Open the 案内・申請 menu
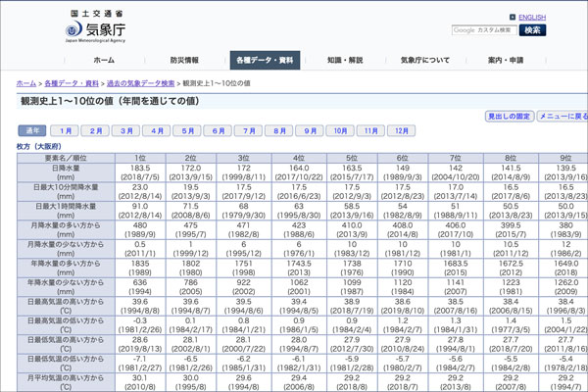This screenshot has height=392, width=588. click(506, 60)
